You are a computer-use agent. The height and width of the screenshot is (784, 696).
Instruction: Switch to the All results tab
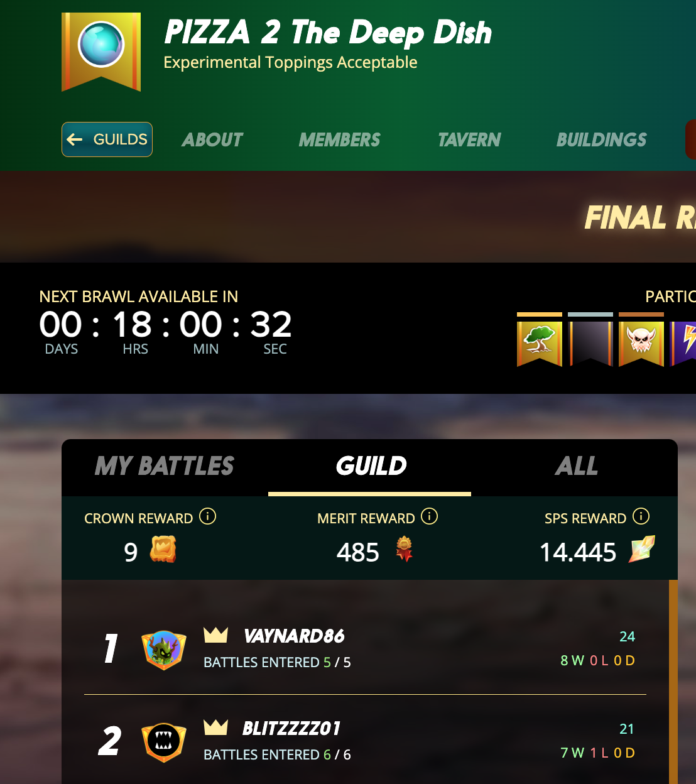[576, 466]
